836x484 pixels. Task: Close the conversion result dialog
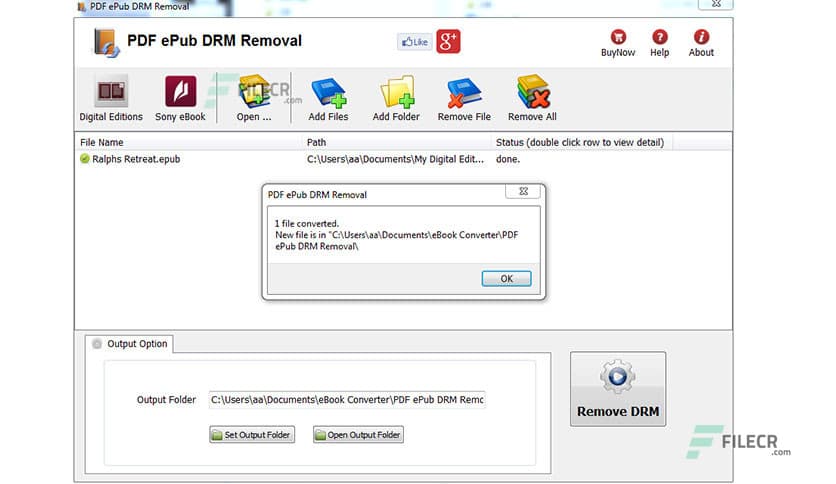pos(523,191)
